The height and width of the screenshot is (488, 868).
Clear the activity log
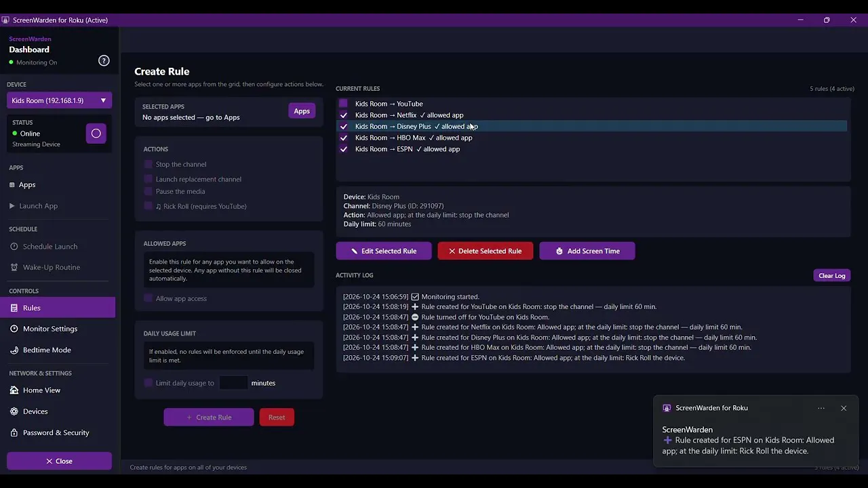pos(832,276)
